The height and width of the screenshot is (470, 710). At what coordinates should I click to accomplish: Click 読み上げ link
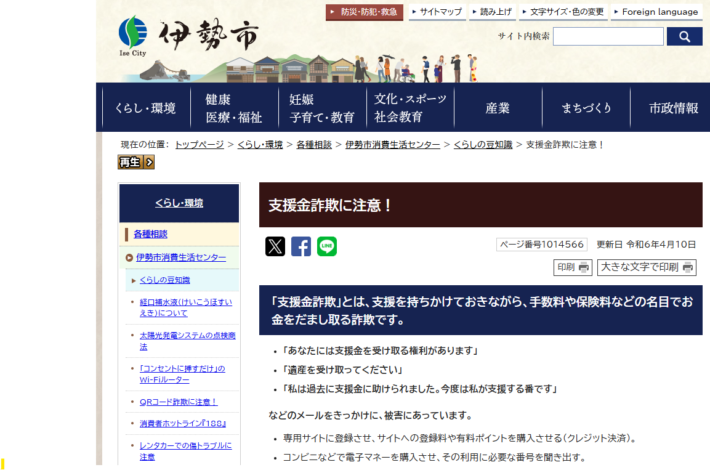(x=492, y=12)
